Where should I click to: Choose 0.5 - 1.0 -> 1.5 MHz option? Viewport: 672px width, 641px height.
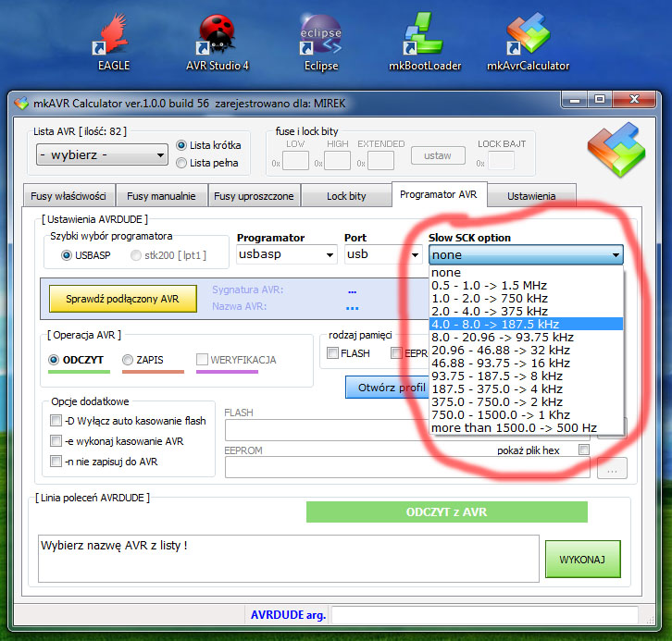pyautogui.click(x=526, y=285)
